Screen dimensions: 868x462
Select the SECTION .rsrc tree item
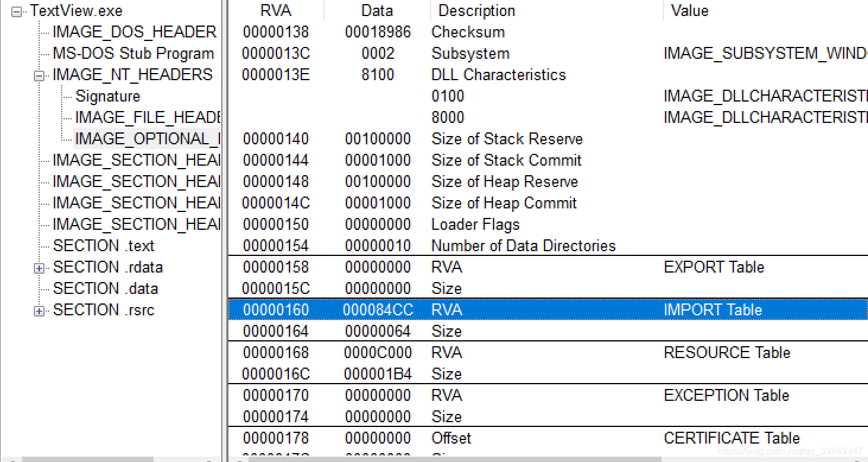pos(103,310)
